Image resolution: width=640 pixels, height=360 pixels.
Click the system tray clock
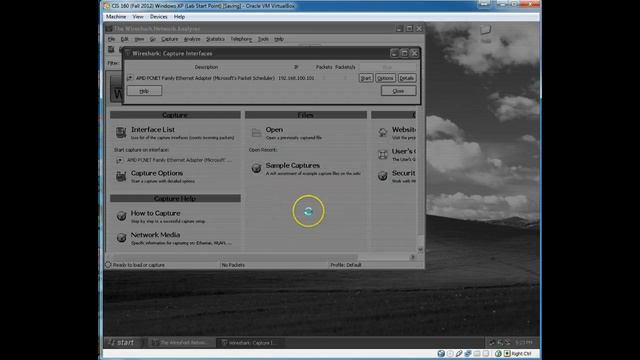tap(524, 342)
